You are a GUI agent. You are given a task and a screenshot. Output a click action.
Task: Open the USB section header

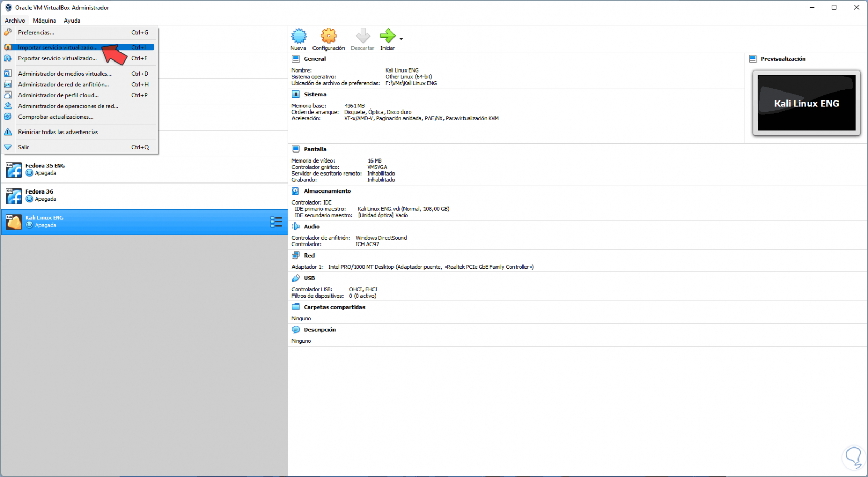coord(309,278)
